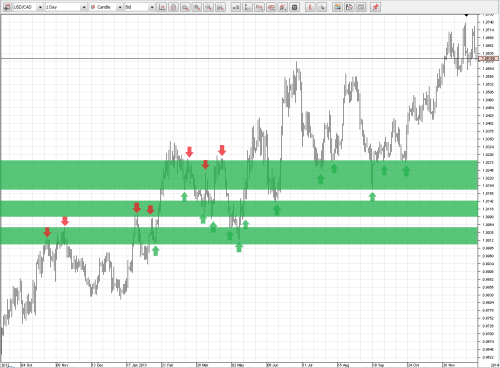Viewport: 500px width, 368px height.
Task: Click the black marker at chart top
Action: tap(466, 15)
